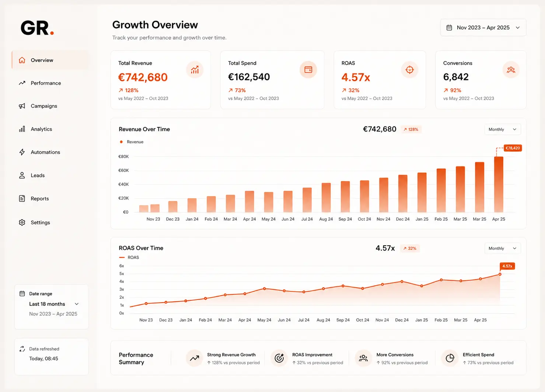545x392 pixels.
Task: Click the ROAS Improvement target icon
Action: click(279, 358)
